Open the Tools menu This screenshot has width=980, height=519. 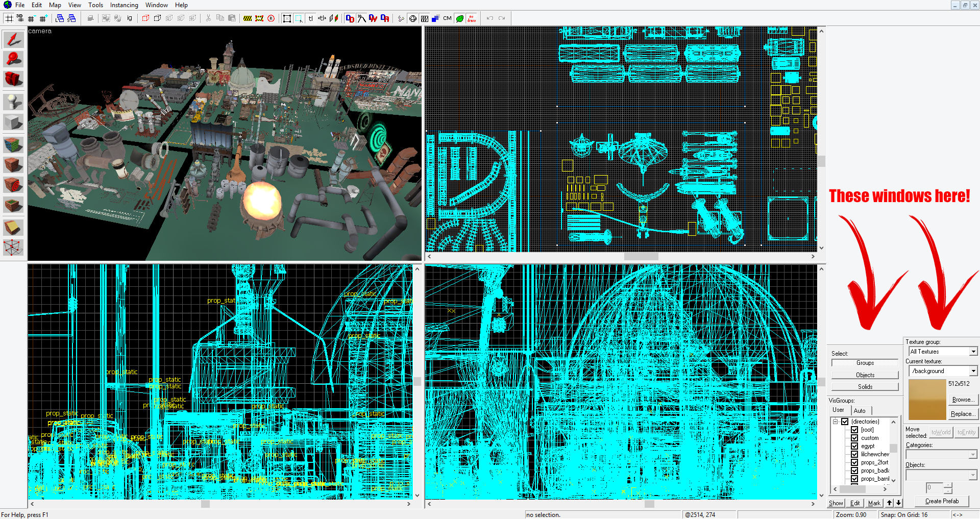pyautogui.click(x=95, y=5)
